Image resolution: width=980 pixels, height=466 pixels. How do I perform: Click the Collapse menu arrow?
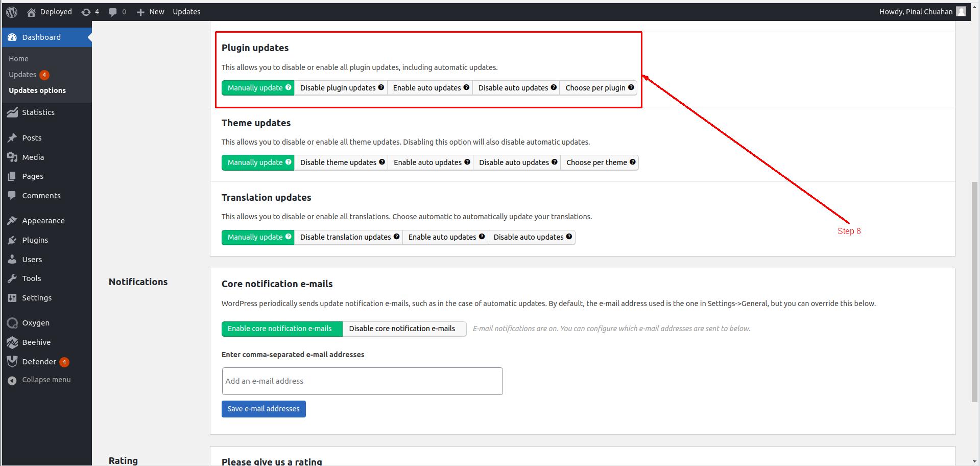(12, 380)
